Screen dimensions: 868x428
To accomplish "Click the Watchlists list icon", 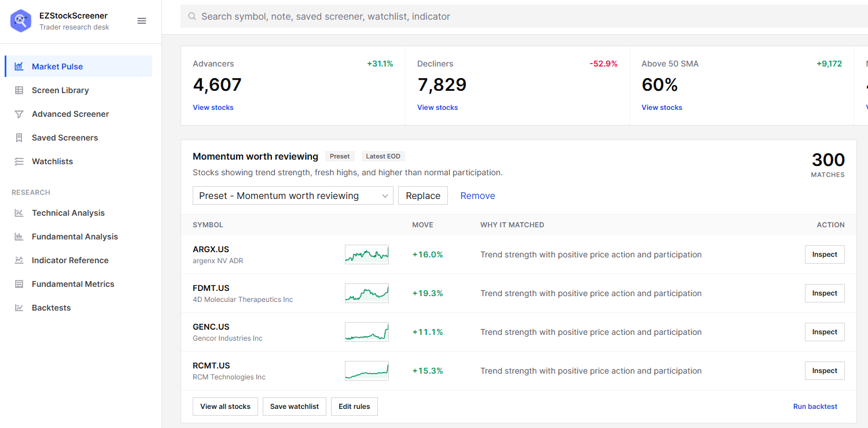I will (19, 161).
